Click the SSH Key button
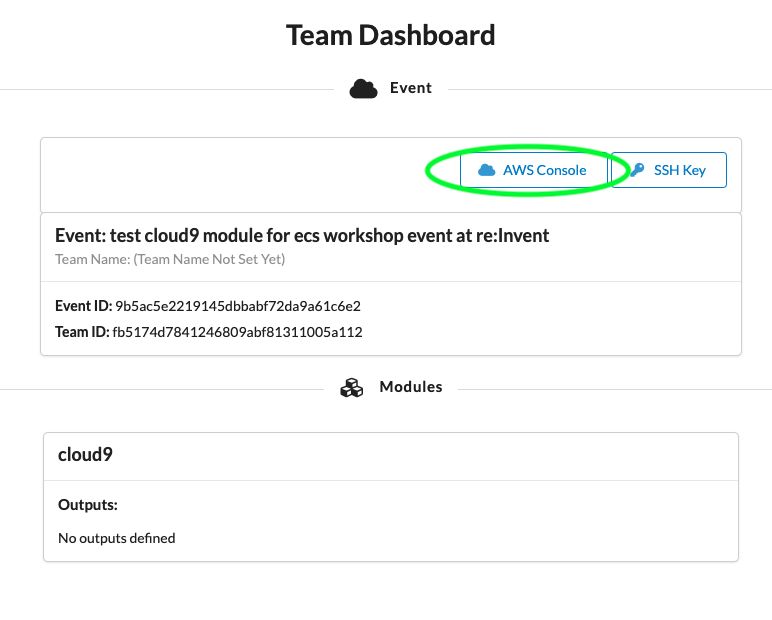This screenshot has height=620, width=772. pyautogui.click(x=669, y=170)
